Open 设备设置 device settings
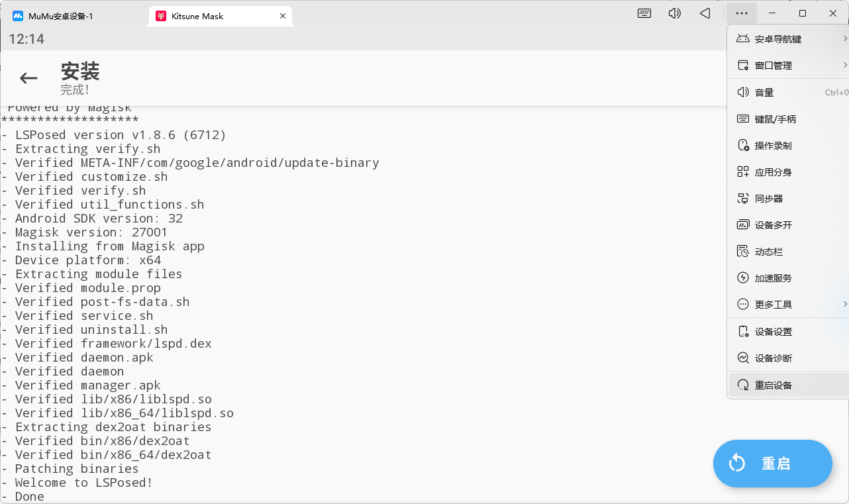 tap(773, 332)
